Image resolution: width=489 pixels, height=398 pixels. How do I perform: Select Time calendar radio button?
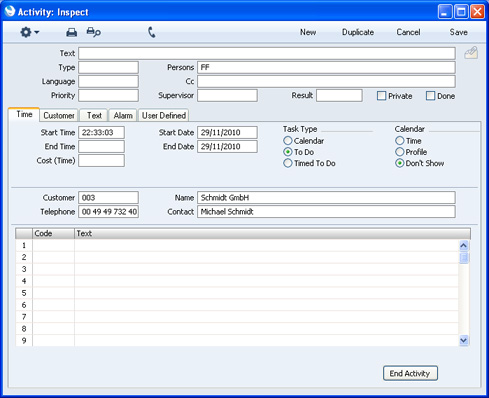click(x=399, y=141)
